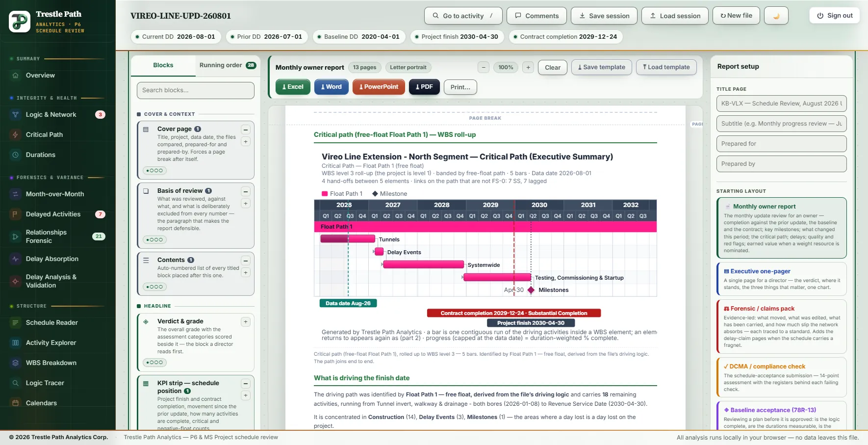Click the Delayed Activities flag icon
Image resolution: width=868 pixels, height=445 pixels.
point(15,214)
